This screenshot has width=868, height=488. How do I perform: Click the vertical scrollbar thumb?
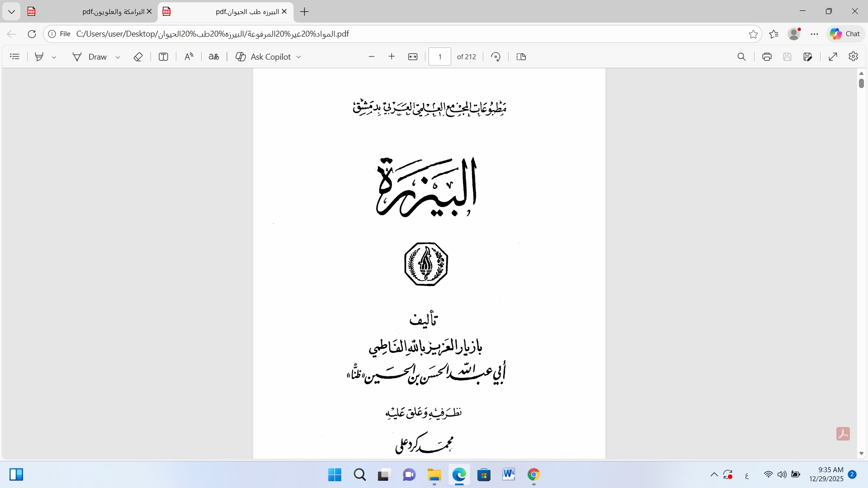click(x=861, y=83)
